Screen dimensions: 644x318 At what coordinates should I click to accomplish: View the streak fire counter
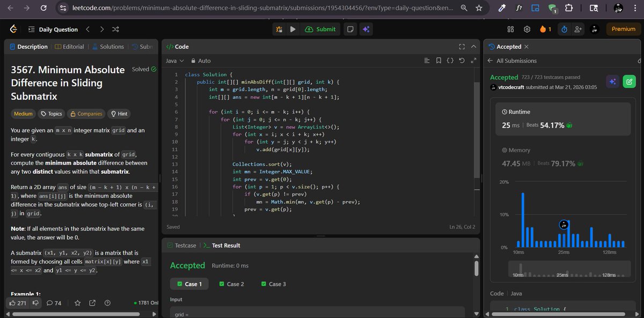click(545, 29)
